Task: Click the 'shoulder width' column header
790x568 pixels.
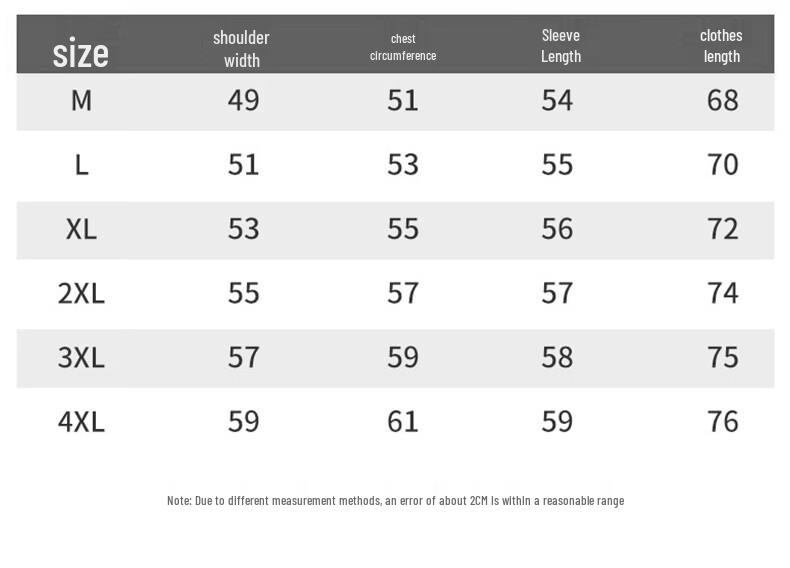Action: [x=241, y=48]
